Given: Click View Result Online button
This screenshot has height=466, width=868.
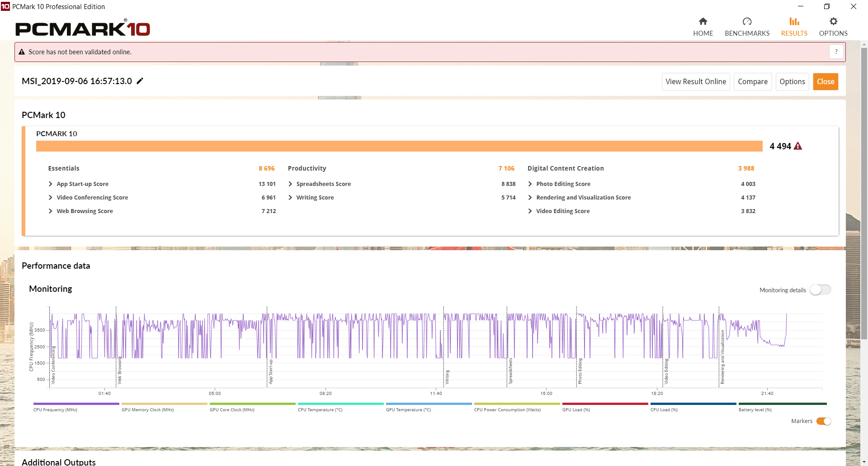Looking at the screenshot, I should 696,81.
